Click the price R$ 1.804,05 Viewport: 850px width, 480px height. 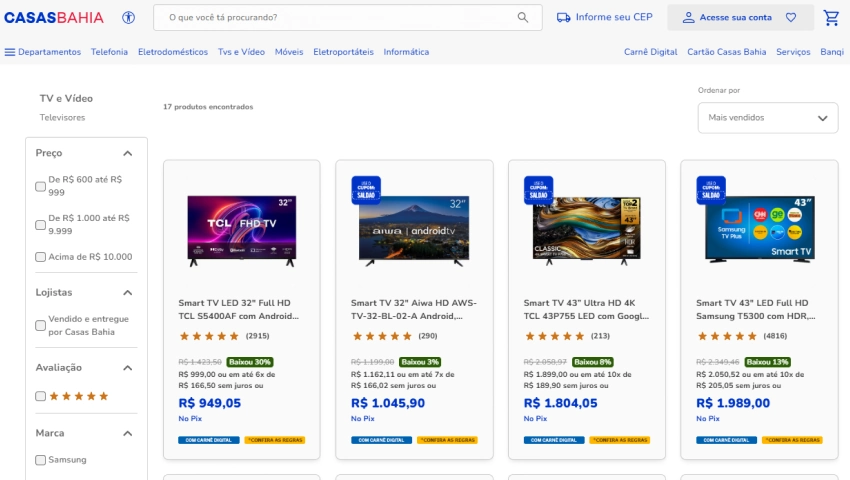tap(561, 404)
